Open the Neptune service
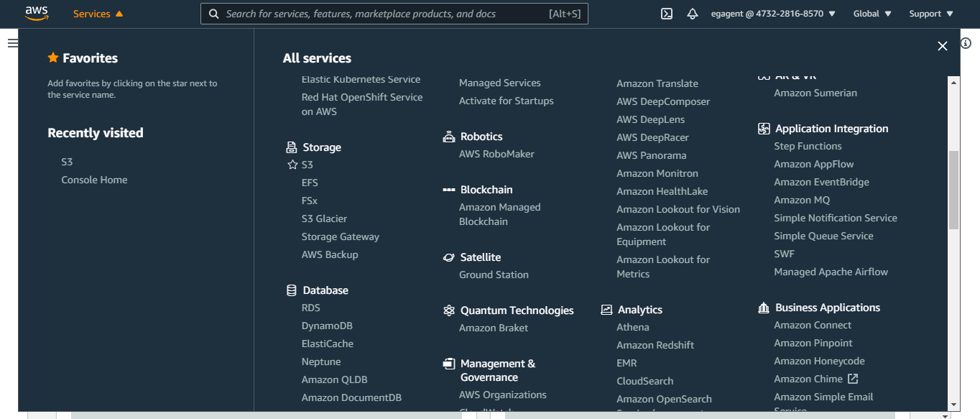The width and height of the screenshot is (980, 419). click(x=321, y=362)
